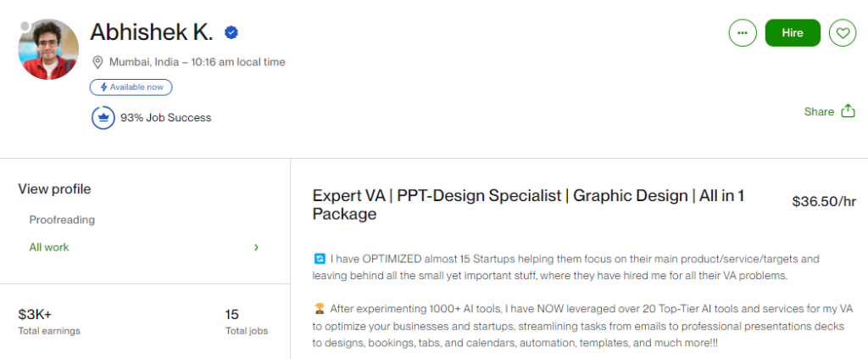The width and height of the screenshot is (868, 359).
Task: Click the blue verified badge
Action: pos(231,33)
